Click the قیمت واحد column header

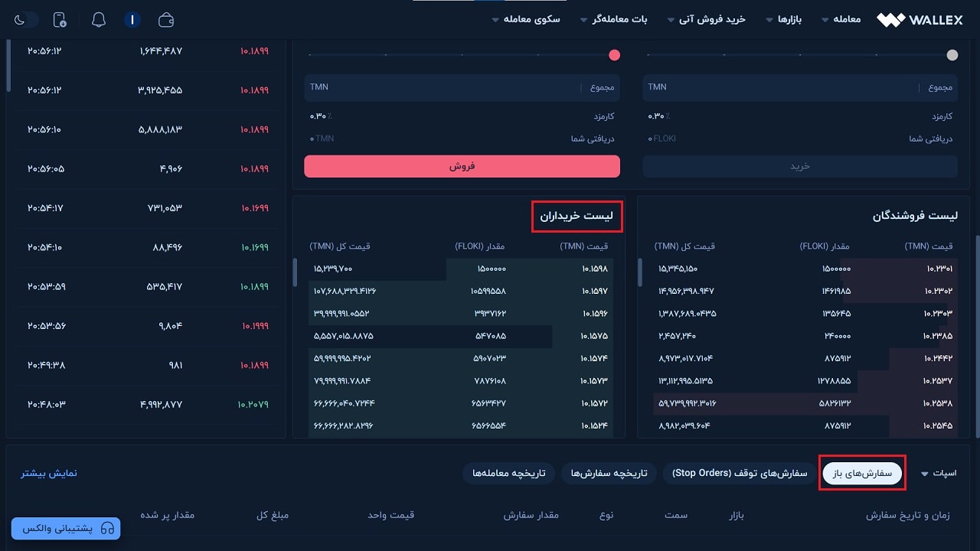point(391,515)
